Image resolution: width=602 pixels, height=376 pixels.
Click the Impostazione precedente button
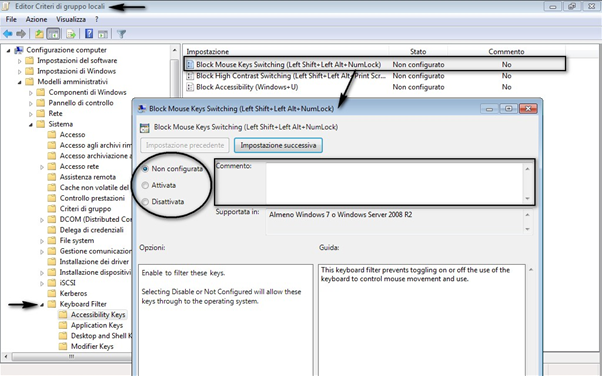(185, 145)
